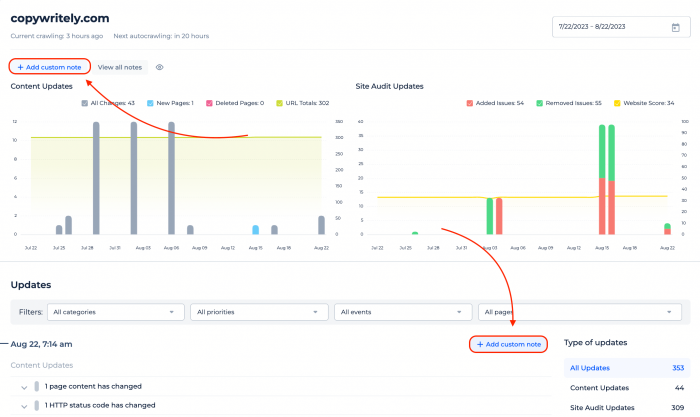This screenshot has width=700, height=417.
Task: Click the top Add custom note button
Action: pyautogui.click(x=50, y=67)
